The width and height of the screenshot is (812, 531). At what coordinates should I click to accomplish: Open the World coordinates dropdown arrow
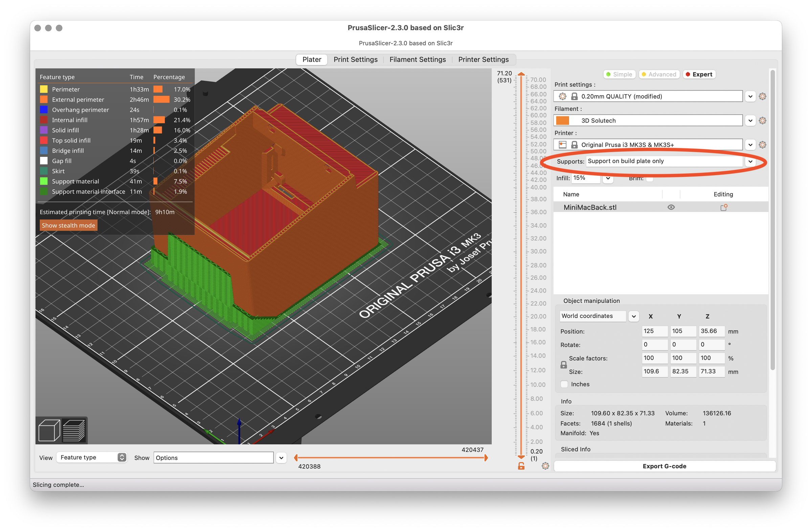pyautogui.click(x=634, y=316)
